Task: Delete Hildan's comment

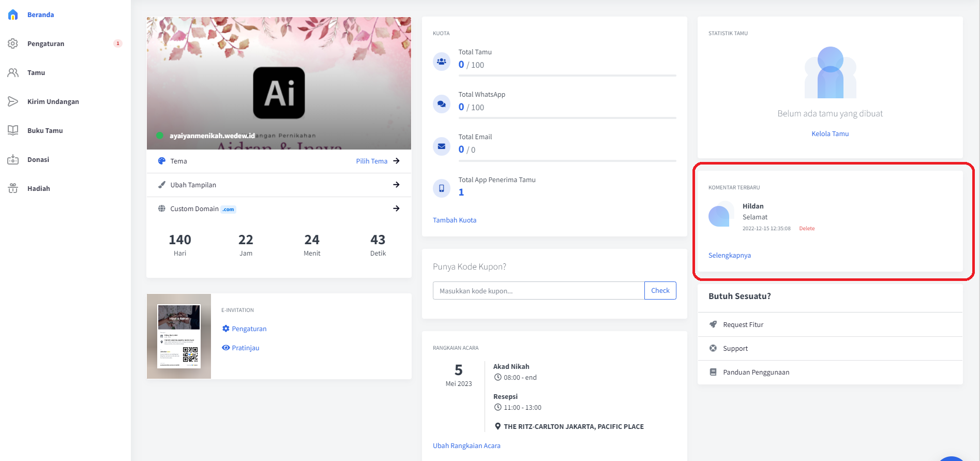Action: point(807,228)
